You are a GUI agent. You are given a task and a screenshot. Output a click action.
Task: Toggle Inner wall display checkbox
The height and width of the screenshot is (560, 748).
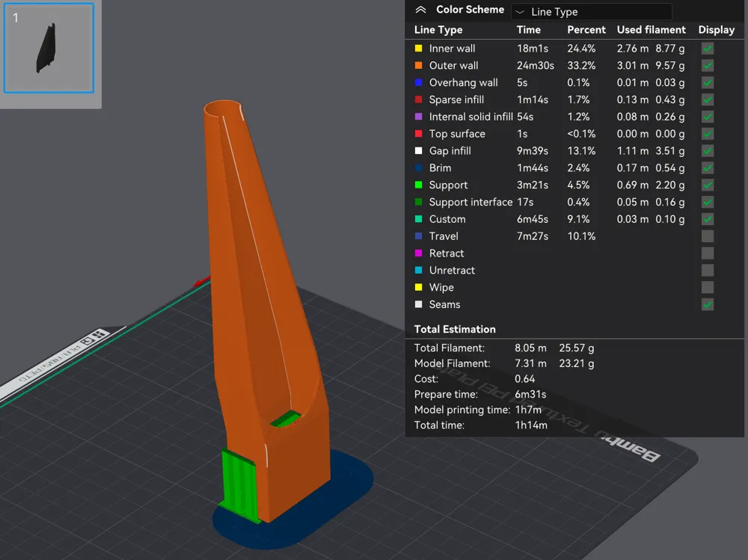pyautogui.click(x=708, y=48)
